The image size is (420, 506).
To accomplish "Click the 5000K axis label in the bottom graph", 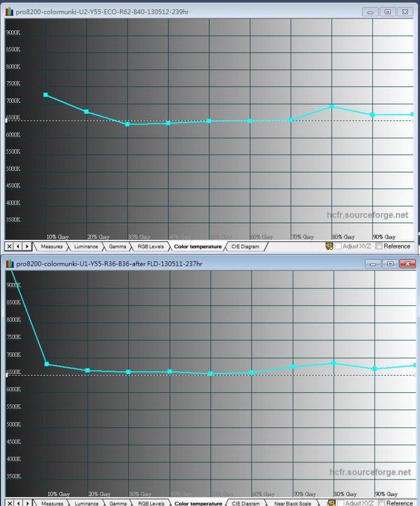I will [14, 424].
